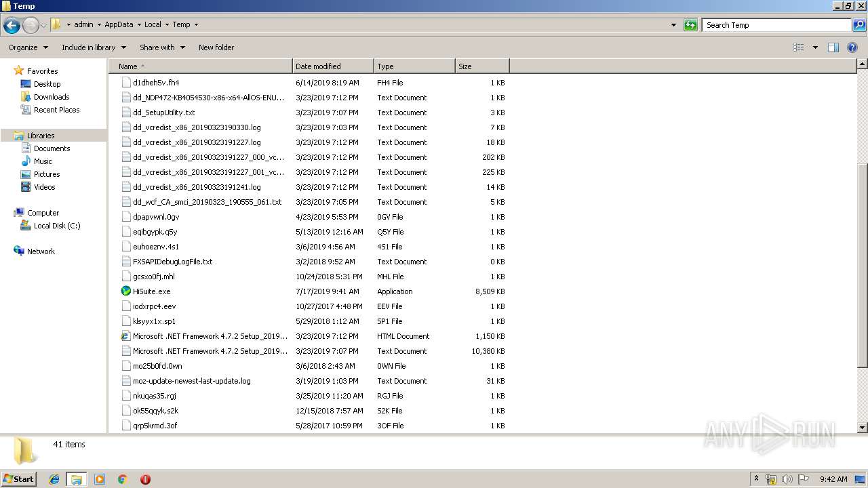The width and height of the screenshot is (868, 488).
Task: Select dd_vcredist_x86_20190323190330.log
Action: pyautogui.click(x=197, y=127)
